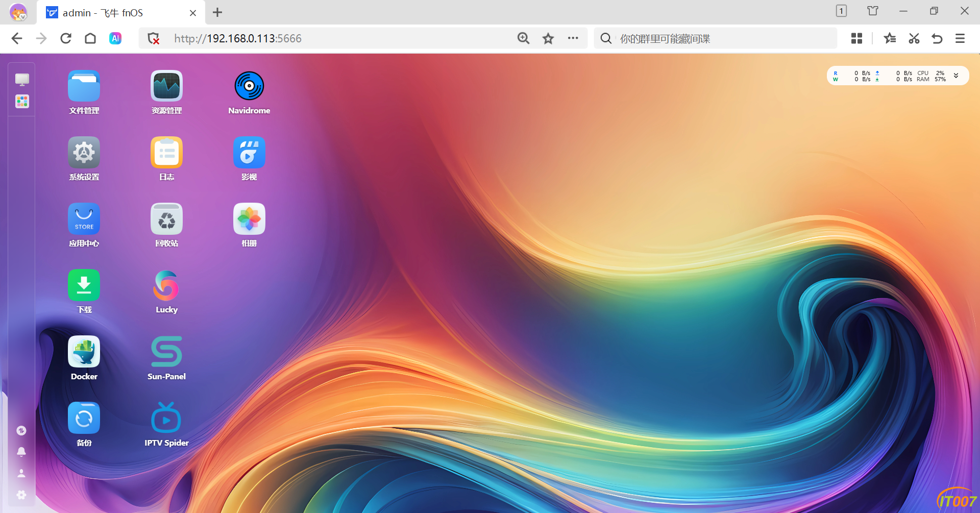Viewport: 980px width, 513px height.
Task: Open the 相册 photo album app
Action: (249, 219)
